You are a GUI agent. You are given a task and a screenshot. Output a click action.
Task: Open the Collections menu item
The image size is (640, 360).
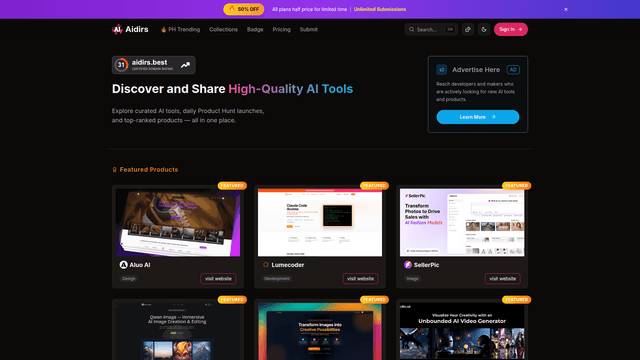coord(223,29)
